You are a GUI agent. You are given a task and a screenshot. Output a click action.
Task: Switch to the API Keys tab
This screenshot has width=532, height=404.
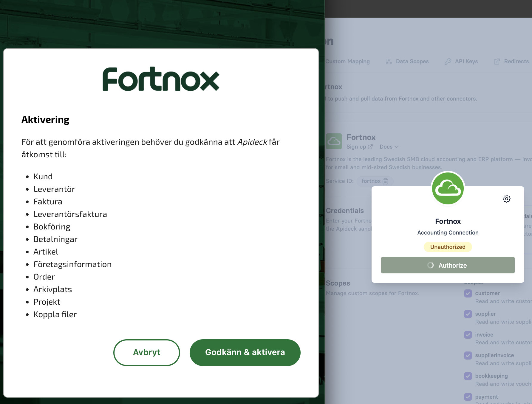[461, 61]
